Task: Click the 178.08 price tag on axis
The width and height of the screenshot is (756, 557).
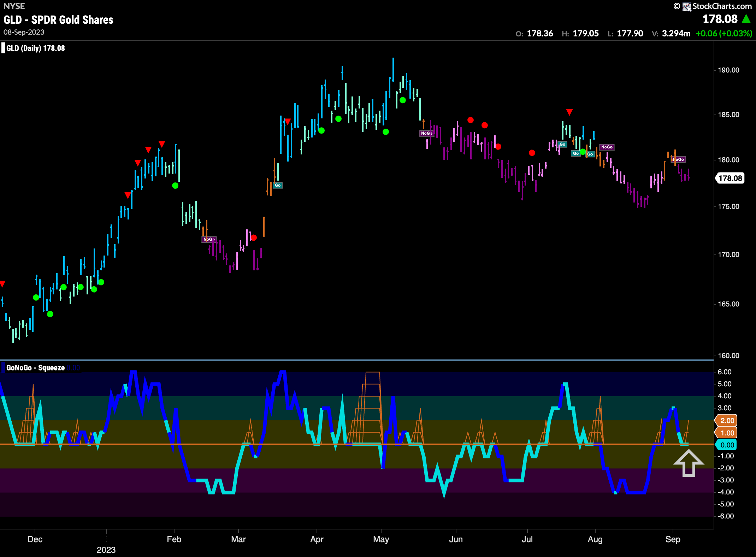Action: point(730,178)
